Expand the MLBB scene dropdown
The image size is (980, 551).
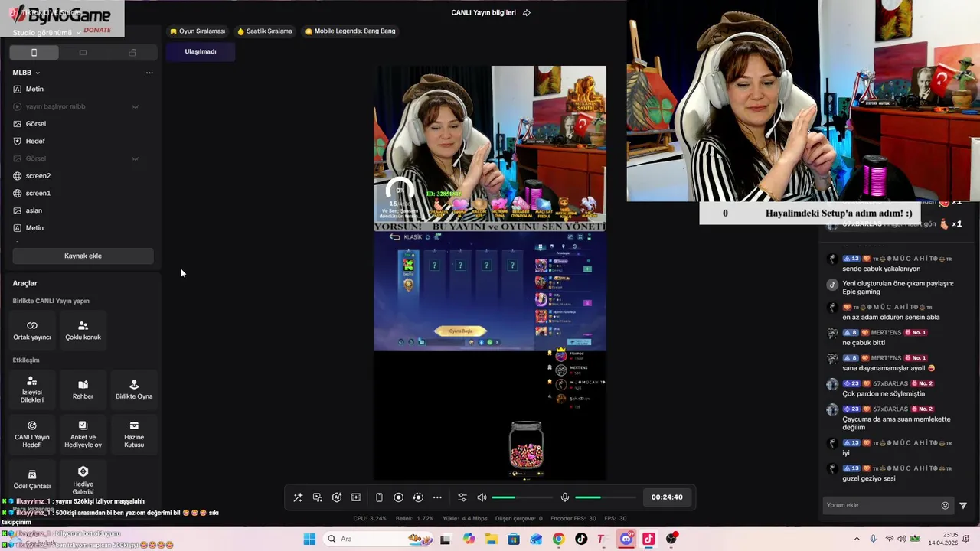click(x=38, y=73)
